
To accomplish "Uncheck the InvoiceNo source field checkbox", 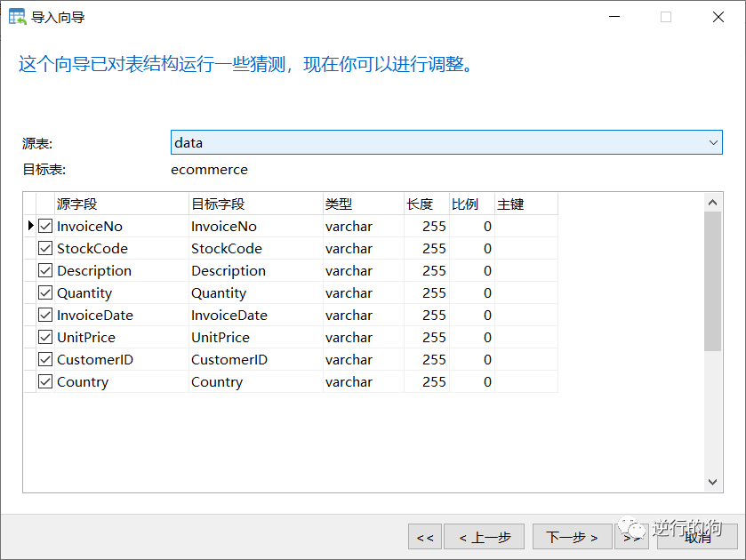I will (45, 226).
